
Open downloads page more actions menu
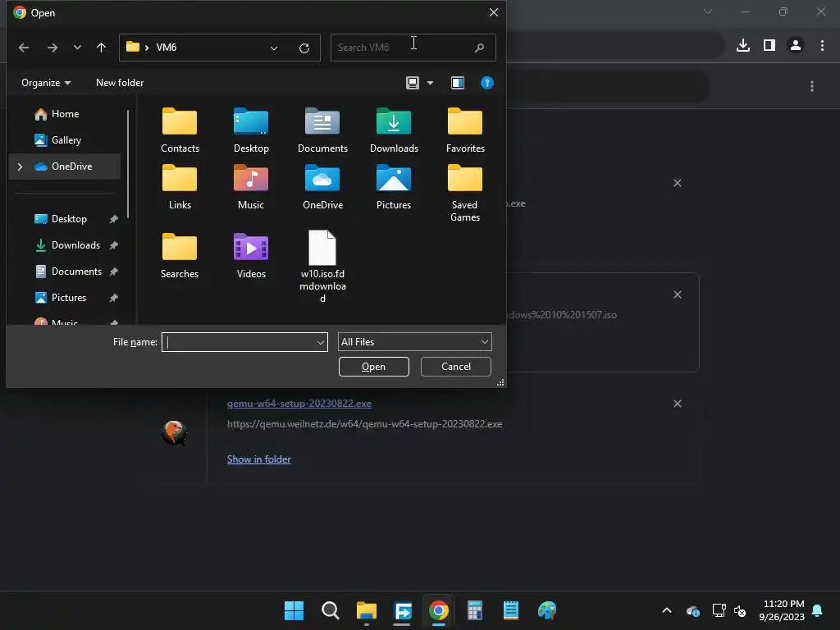812,85
